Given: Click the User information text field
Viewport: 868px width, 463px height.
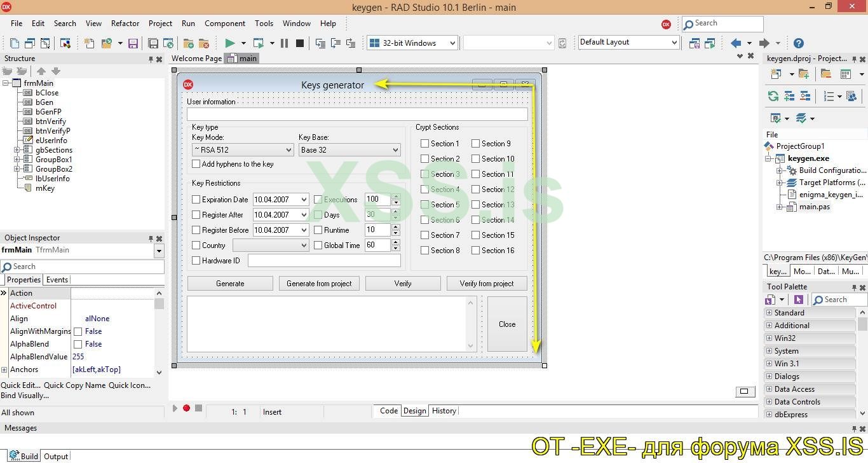Looking at the screenshot, I should tap(357, 114).
